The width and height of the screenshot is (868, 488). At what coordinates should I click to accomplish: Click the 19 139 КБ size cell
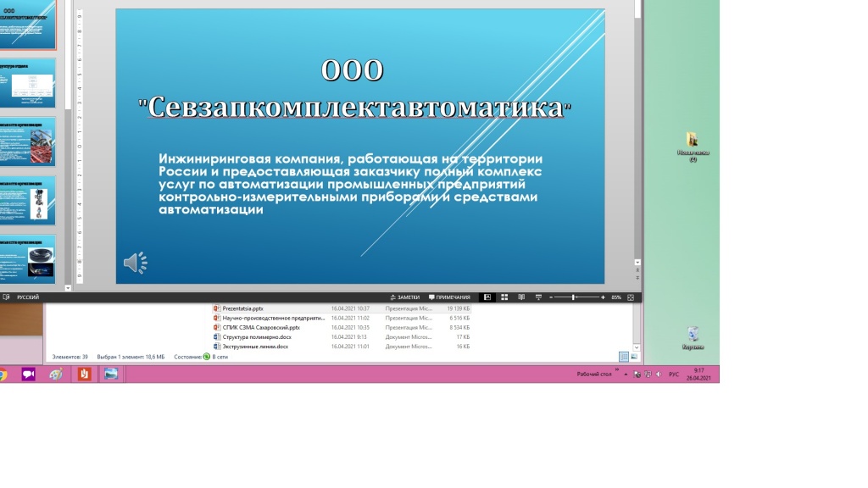click(459, 308)
